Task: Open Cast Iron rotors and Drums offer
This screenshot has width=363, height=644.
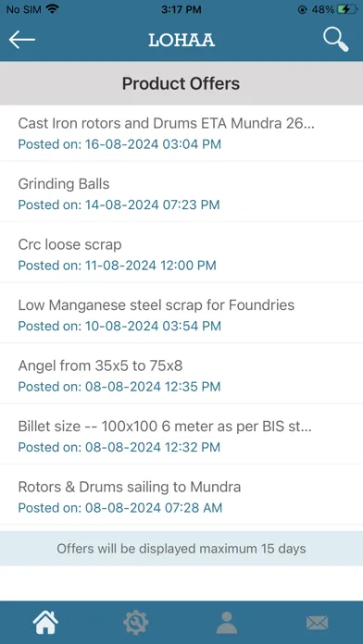Action: tap(181, 133)
